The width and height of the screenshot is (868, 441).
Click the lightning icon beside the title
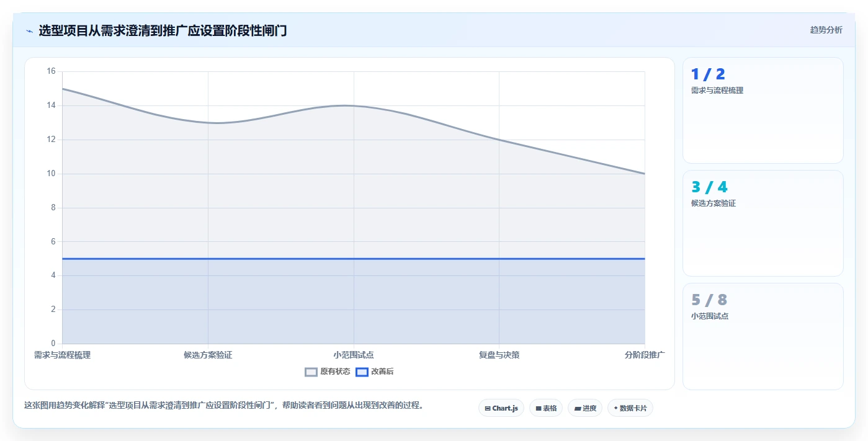pyautogui.click(x=29, y=31)
